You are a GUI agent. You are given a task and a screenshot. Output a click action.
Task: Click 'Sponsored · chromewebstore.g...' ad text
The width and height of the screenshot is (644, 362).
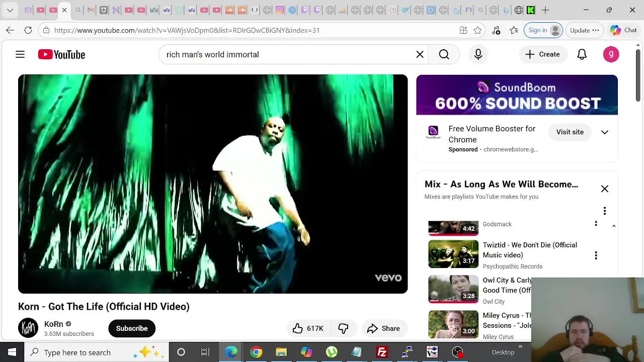(x=493, y=149)
